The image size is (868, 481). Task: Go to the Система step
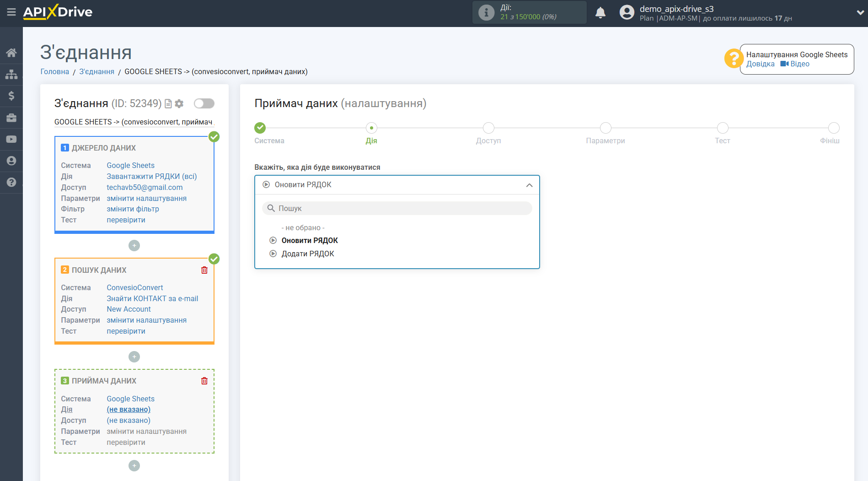click(260, 128)
